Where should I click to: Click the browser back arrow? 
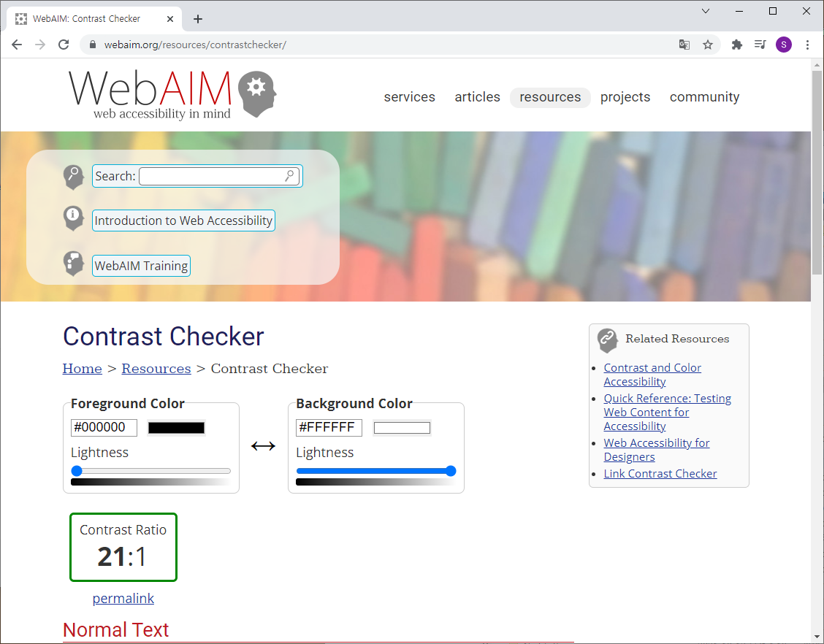[x=17, y=45]
